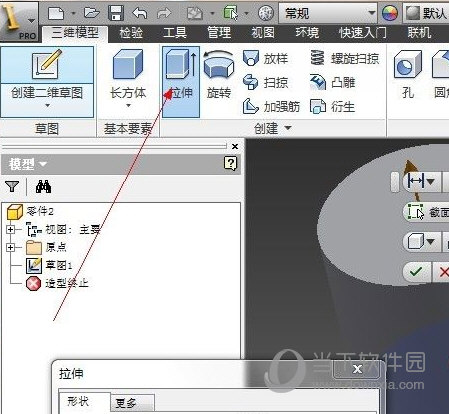The image size is (449, 414).
Task: Select the 形状 tab in Extrude dialog
Action: pyautogui.click(x=85, y=402)
